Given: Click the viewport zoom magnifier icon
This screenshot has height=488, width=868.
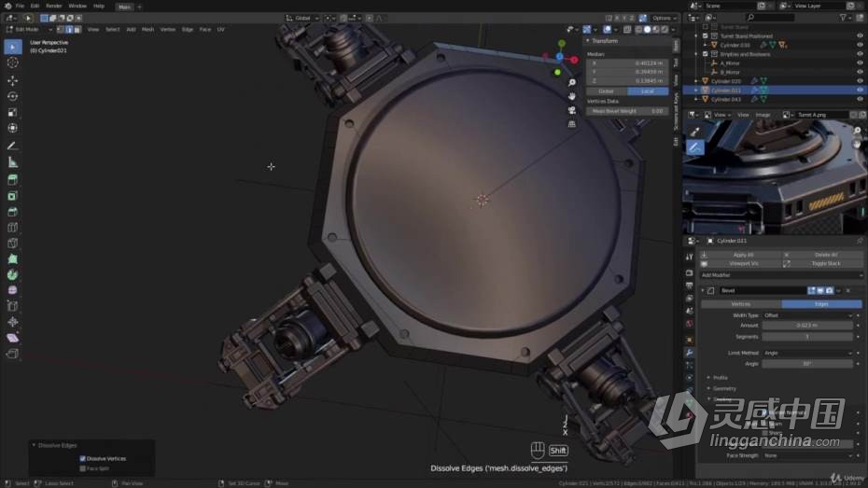Looking at the screenshot, I should pyautogui.click(x=572, y=82).
